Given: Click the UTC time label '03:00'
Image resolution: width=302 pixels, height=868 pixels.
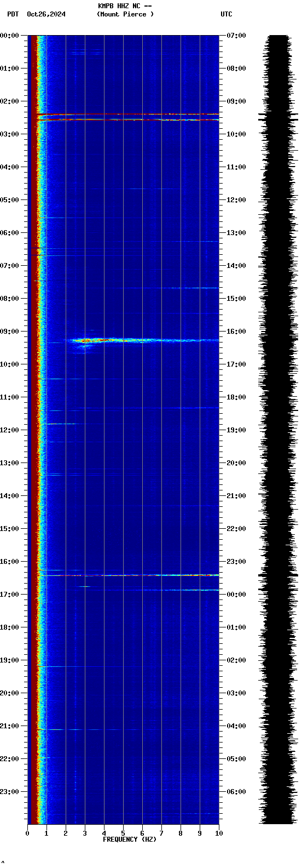Looking at the screenshot, I should point(236,693).
